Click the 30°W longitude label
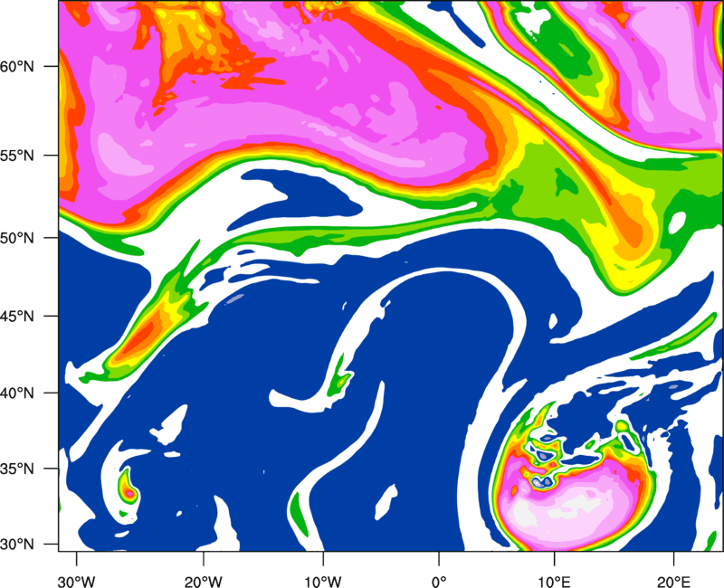 coord(76,582)
